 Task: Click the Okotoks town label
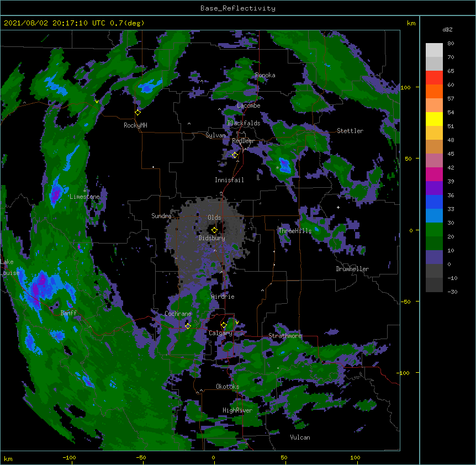228,387
